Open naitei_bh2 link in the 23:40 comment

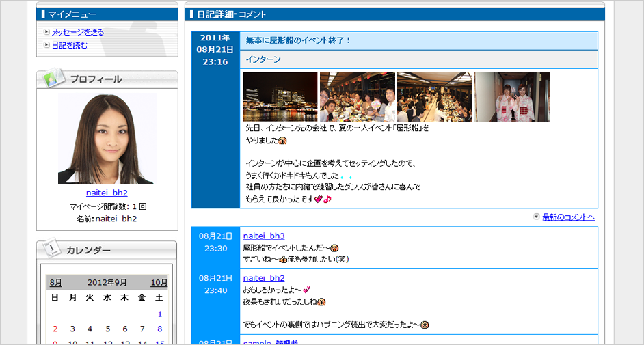(264, 278)
